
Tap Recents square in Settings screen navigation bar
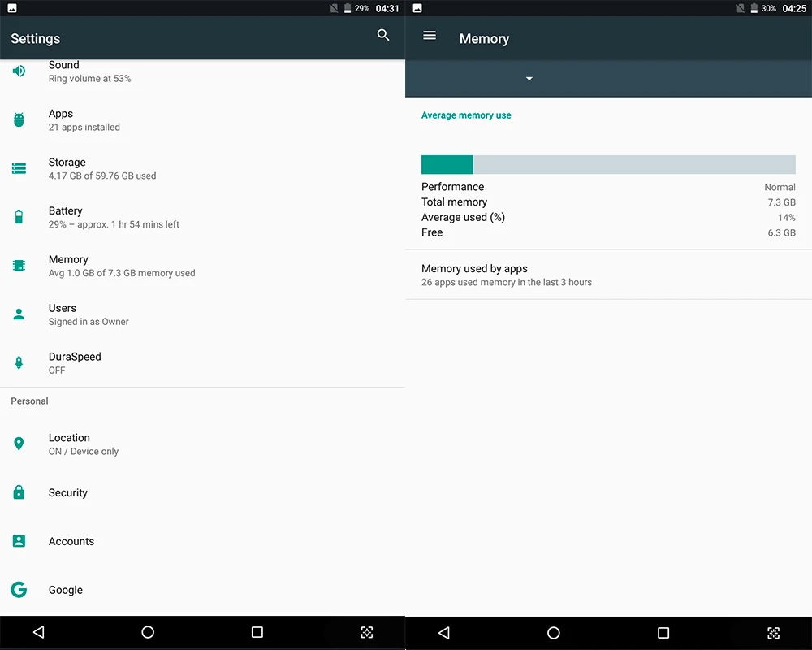point(257,632)
